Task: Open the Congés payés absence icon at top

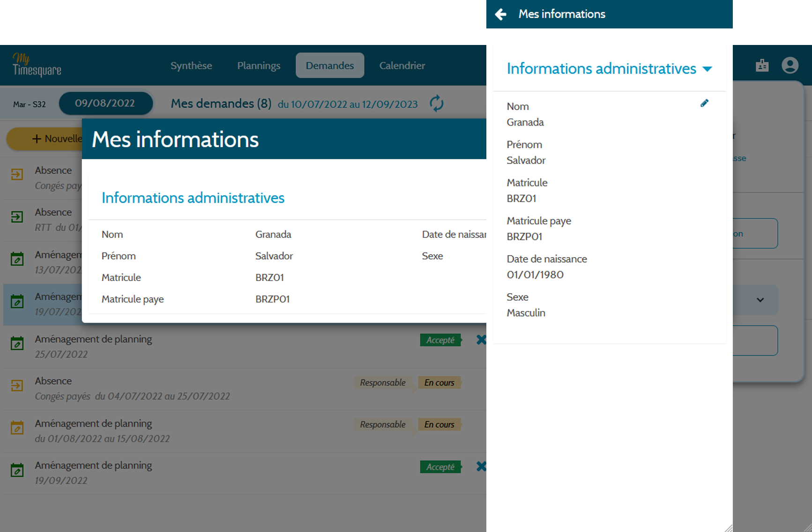Action: click(x=17, y=175)
